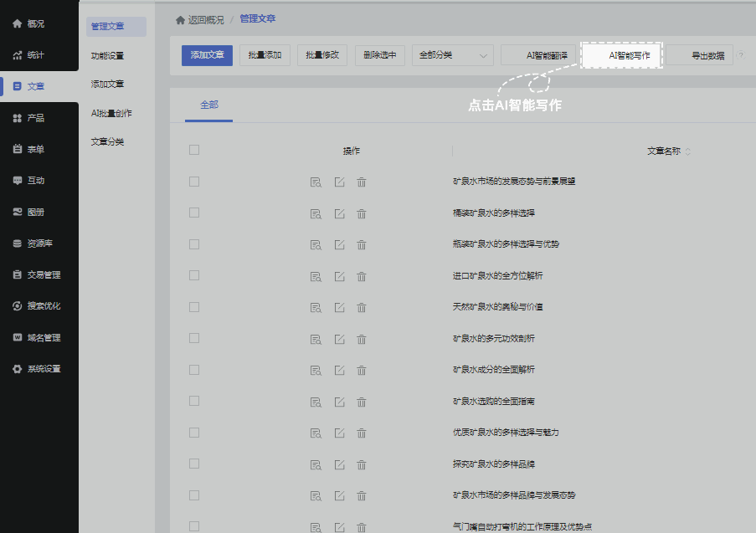Sort by 文章名称 column arrows
The height and width of the screenshot is (533, 756).
pyautogui.click(x=688, y=151)
